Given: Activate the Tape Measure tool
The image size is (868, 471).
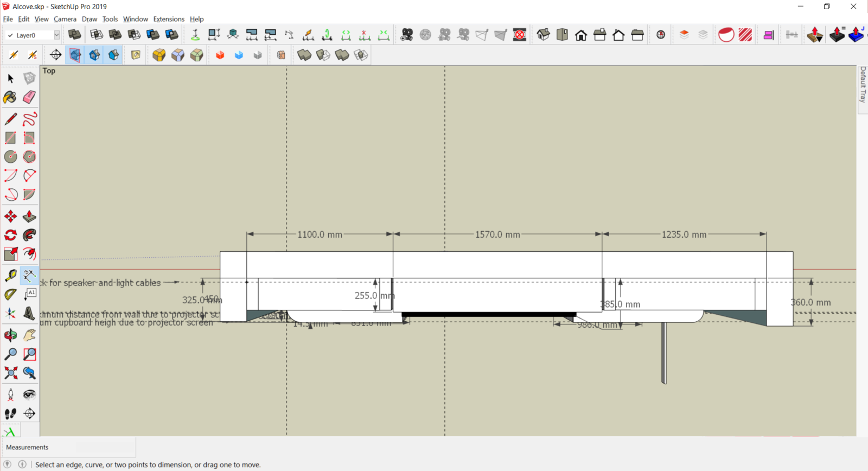Looking at the screenshot, I should (10, 276).
